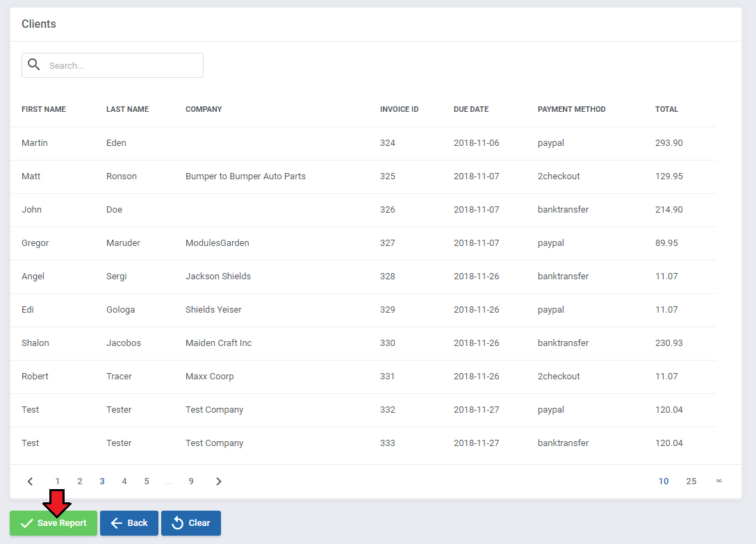Sort by Payment Method column header
Viewport: 756px width, 544px height.
pyautogui.click(x=572, y=110)
